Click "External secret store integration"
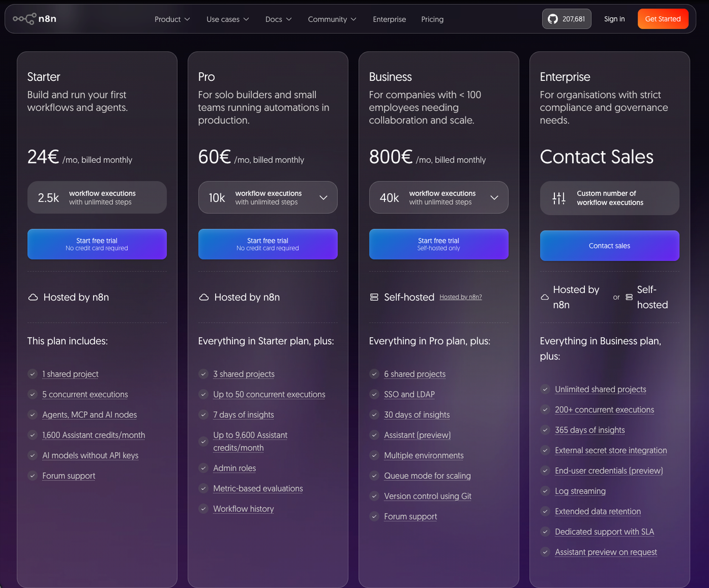The image size is (709, 588). pyautogui.click(x=611, y=451)
